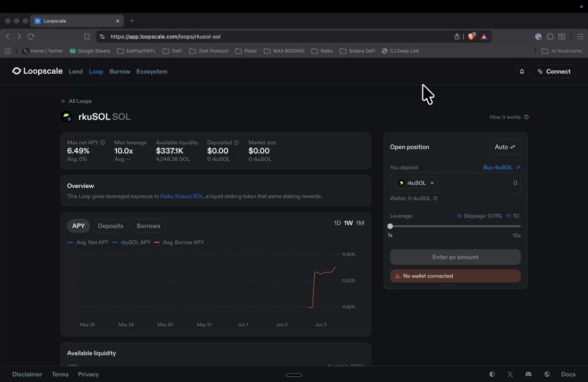This screenshot has width=588, height=382.
Task: Go to the Borrow page
Action: coord(119,71)
